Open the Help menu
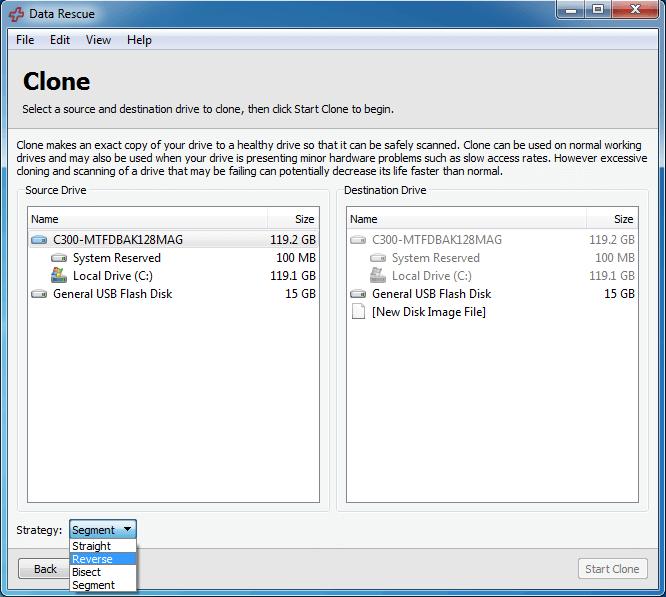The width and height of the screenshot is (666, 597). tap(139, 40)
